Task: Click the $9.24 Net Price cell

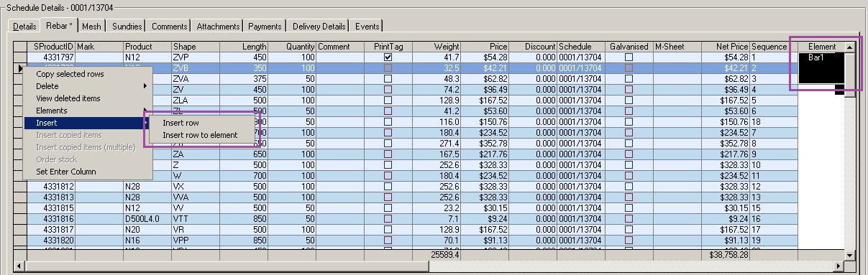Action: pyautogui.click(x=726, y=218)
